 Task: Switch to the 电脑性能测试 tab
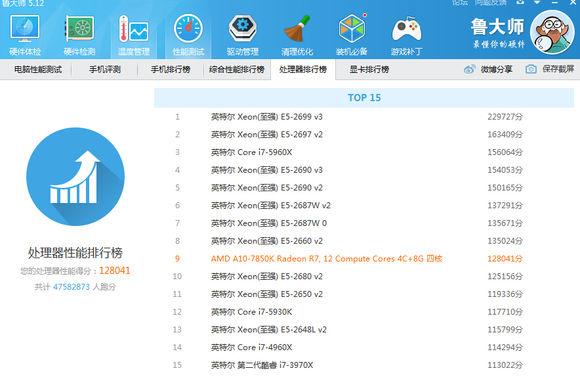[38, 69]
